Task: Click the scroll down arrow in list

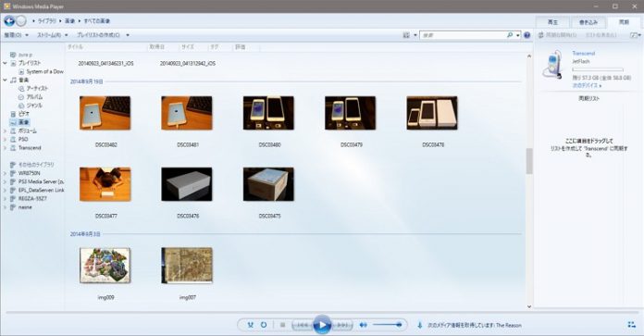Action: [x=529, y=306]
